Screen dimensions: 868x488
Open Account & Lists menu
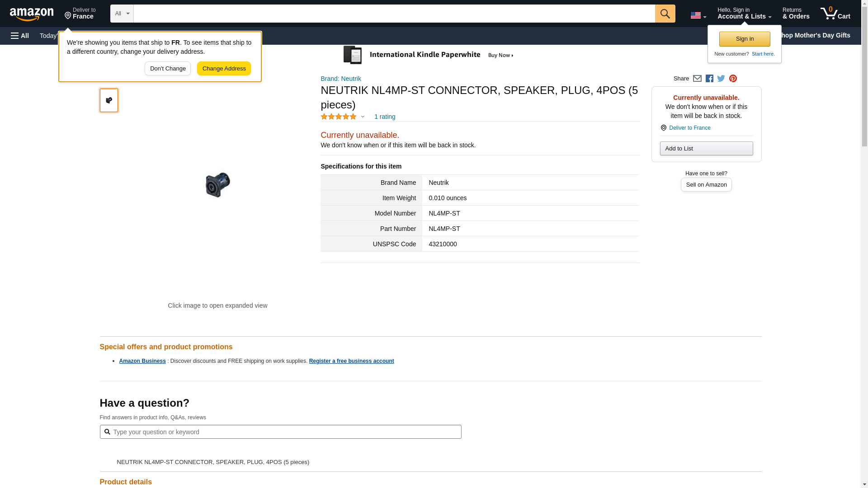744,14
